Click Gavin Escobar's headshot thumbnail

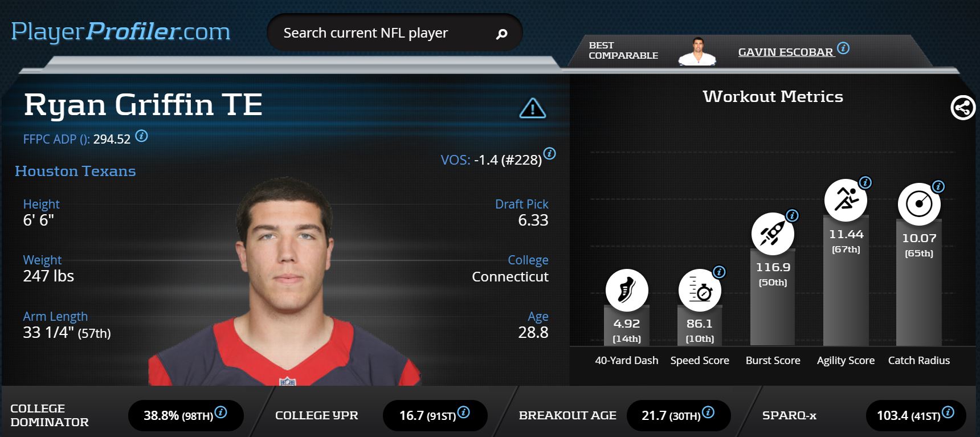[x=697, y=51]
